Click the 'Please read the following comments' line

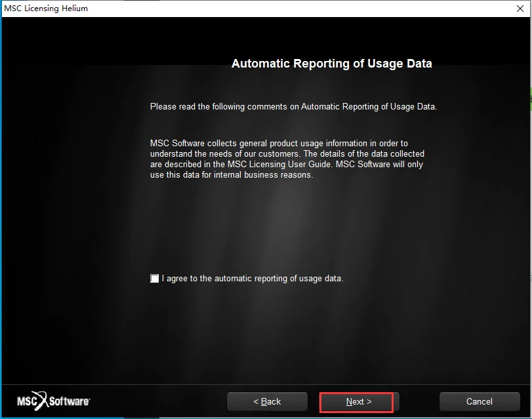pos(293,106)
